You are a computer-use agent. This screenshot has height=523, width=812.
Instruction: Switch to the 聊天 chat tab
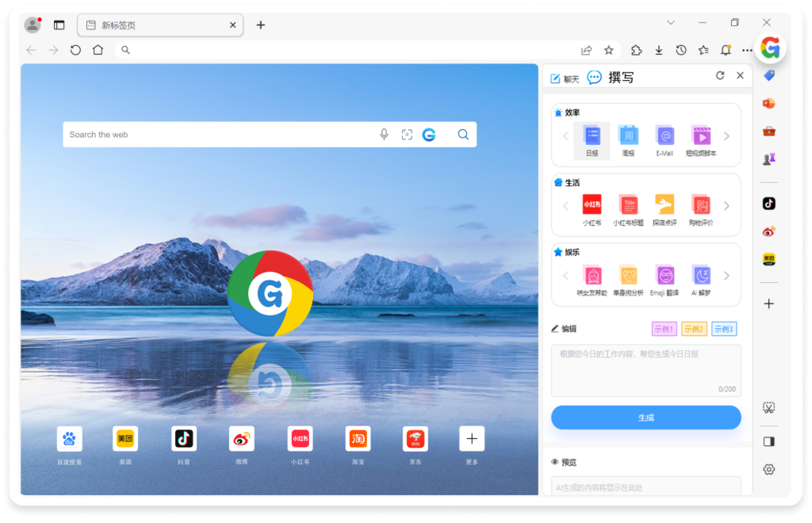tap(565, 78)
